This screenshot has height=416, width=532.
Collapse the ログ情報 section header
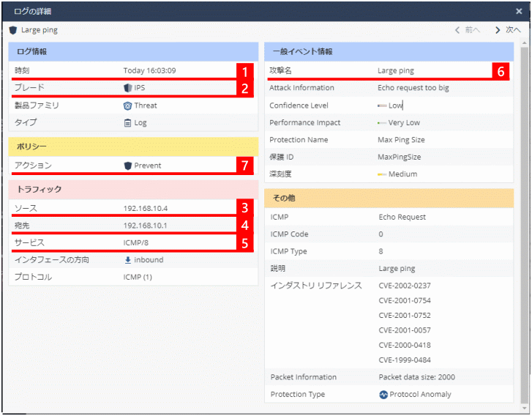pos(133,52)
